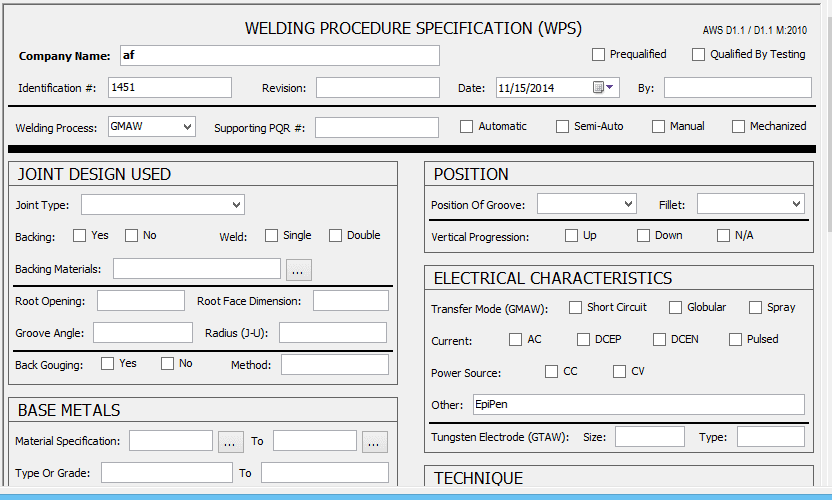Check Vertical Progression N/A

pos(723,236)
